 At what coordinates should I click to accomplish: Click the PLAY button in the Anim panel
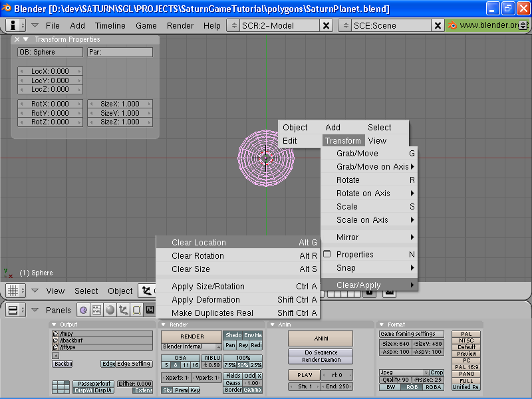(305, 375)
